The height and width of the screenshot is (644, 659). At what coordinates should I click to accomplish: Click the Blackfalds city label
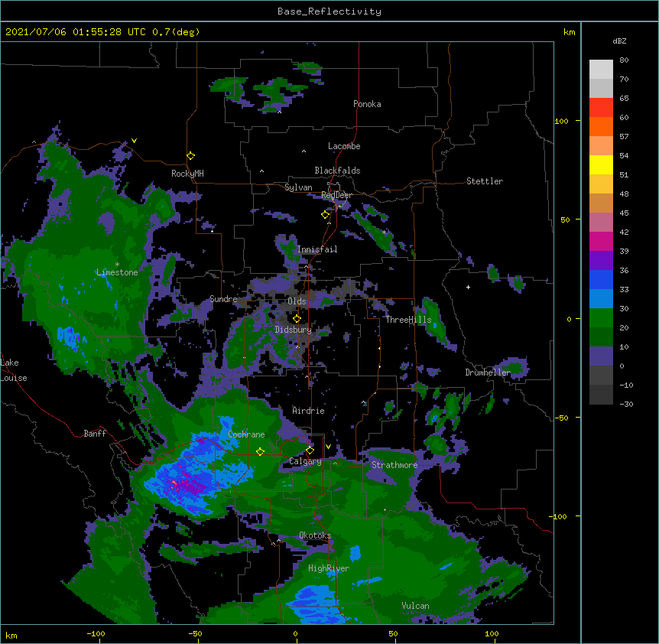(337, 171)
